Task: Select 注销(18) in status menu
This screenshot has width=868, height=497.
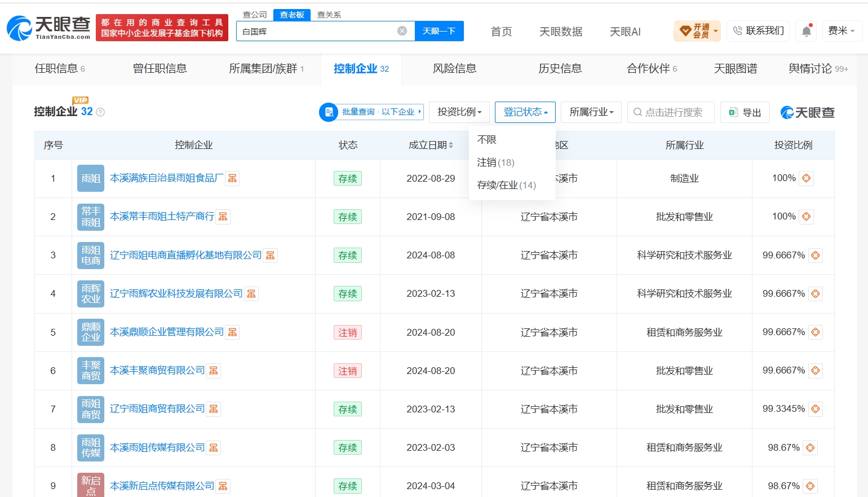Action: click(496, 162)
